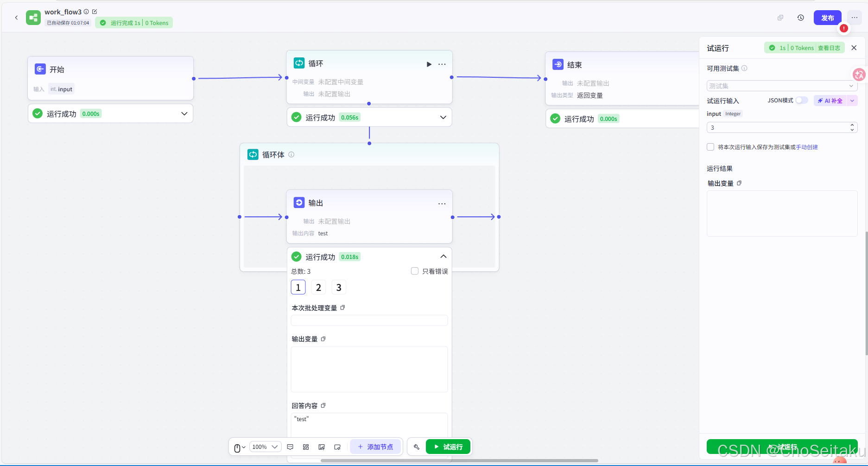Screen dimensions: 868x466
Task: Select iteration 1 result
Action: click(x=298, y=287)
